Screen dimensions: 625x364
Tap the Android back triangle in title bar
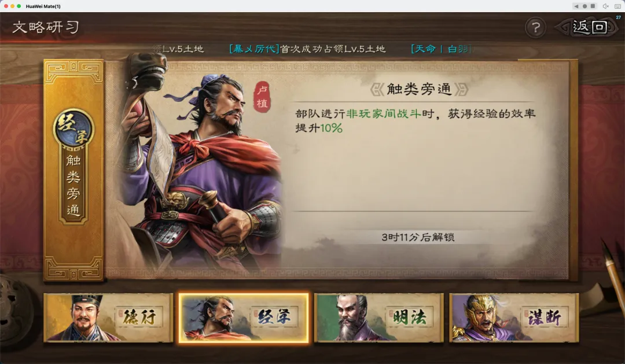click(x=576, y=6)
